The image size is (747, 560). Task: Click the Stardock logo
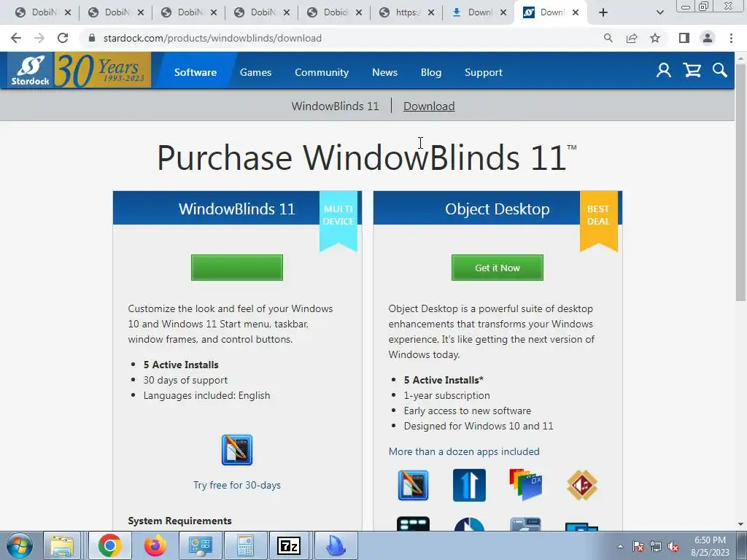tap(31, 71)
